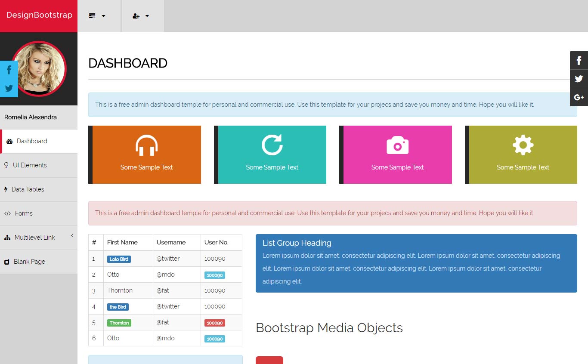588x364 pixels.
Task: Click the List Group Heading blue panel
Action: (x=416, y=263)
